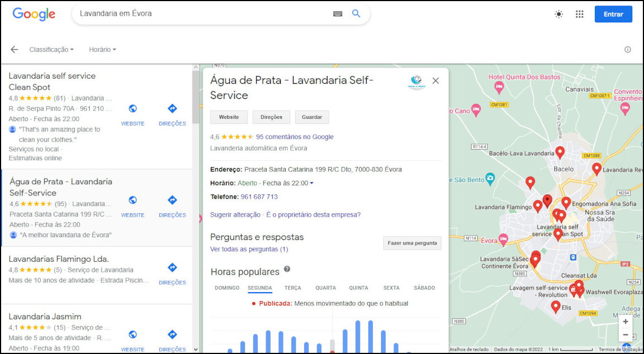Close the Água de Prata details panel
This screenshot has height=354, width=644.
click(436, 80)
